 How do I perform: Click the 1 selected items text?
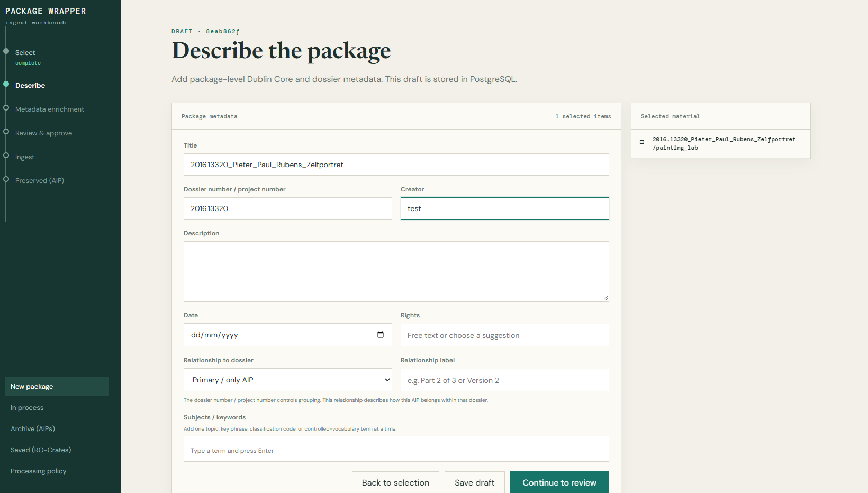click(583, 116)
